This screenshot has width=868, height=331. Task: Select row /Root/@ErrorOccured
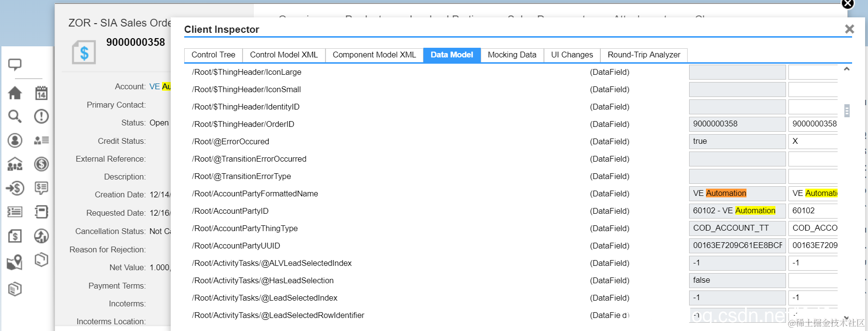coord(231,141)
